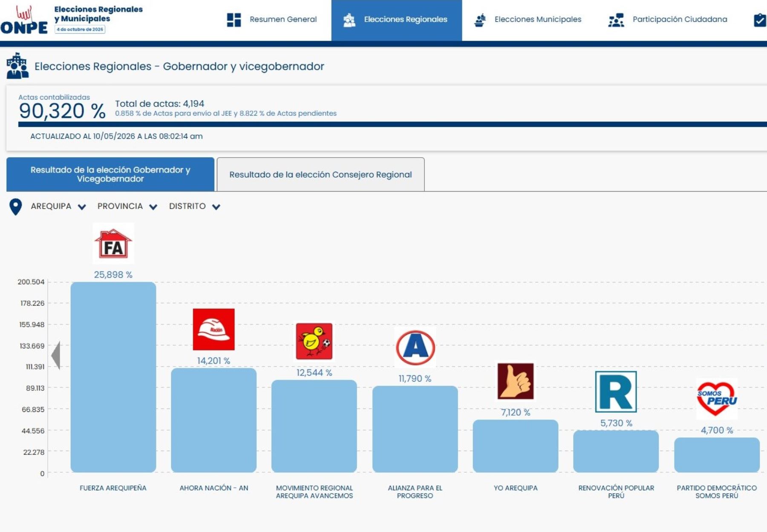
Task: Select the Gobernador y Vicegobernador results tab
Action: coord(110,174)
